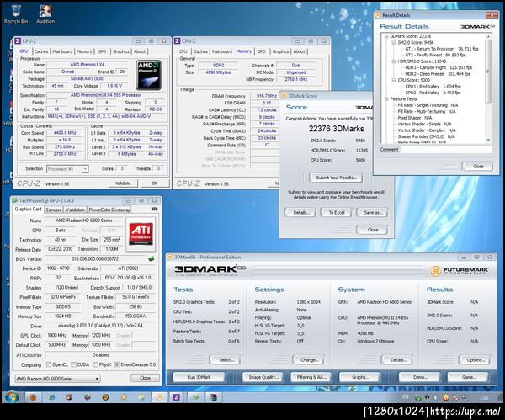
Task: Open the Recycle Bin desktop icon
Action: (16, 14)
